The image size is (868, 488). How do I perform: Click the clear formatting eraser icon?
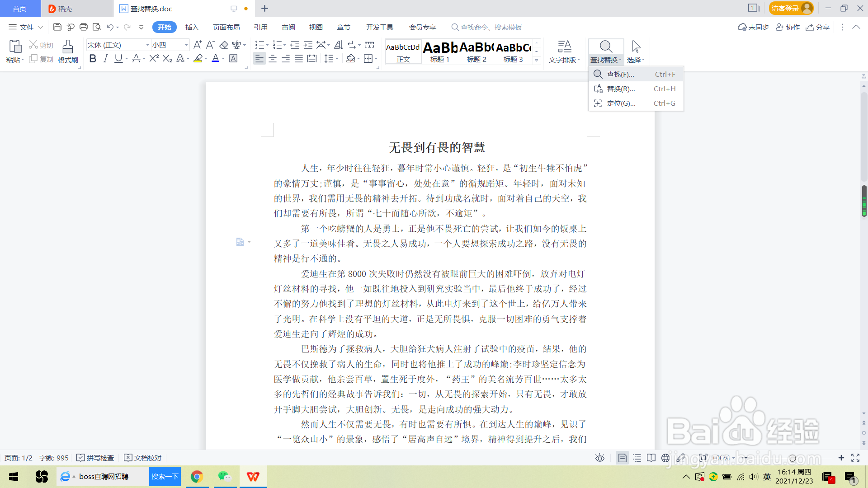click(x=223, y=45)
